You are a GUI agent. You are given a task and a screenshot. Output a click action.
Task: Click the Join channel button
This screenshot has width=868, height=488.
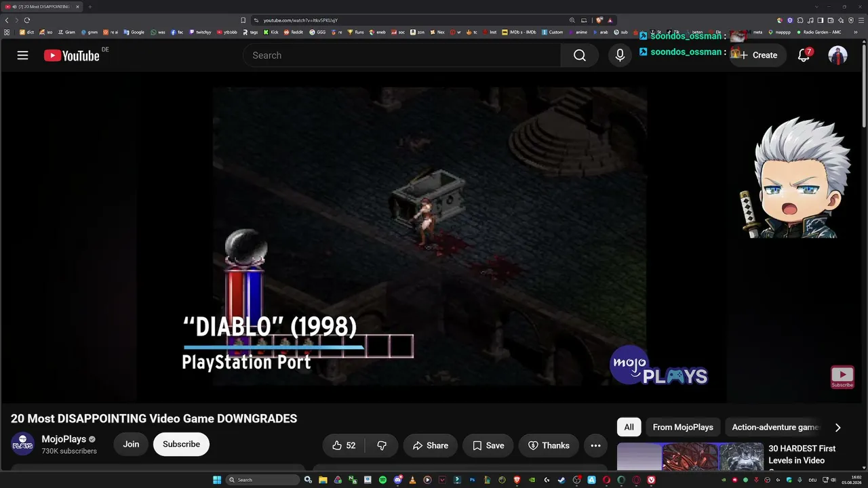click(x=131, y=445)
